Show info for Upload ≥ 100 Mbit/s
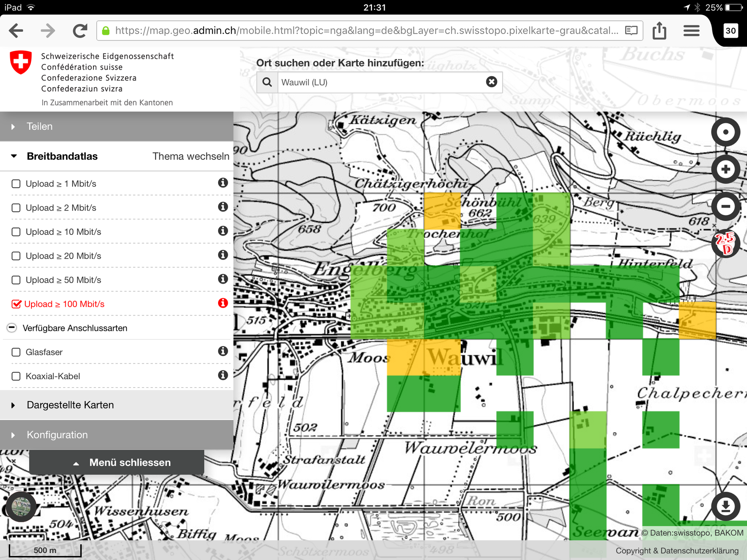Viewport: 747px width, 560px height. [223, 303]
